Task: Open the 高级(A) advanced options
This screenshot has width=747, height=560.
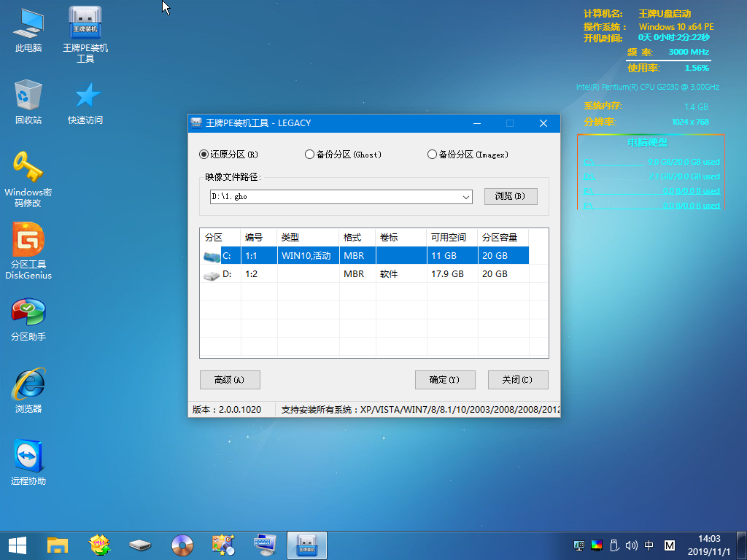Action: [x=230, y=379]
